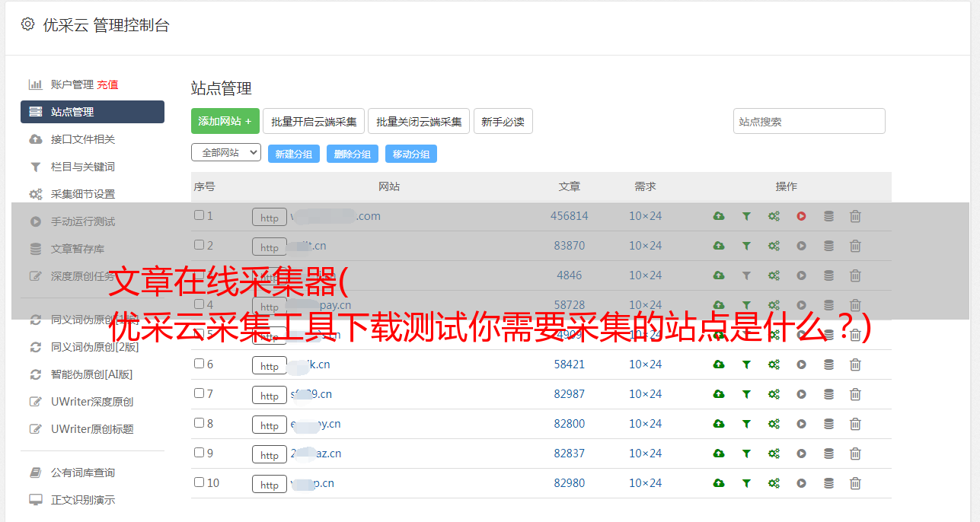Tick the checkbox for row 8

coord(199,423)
